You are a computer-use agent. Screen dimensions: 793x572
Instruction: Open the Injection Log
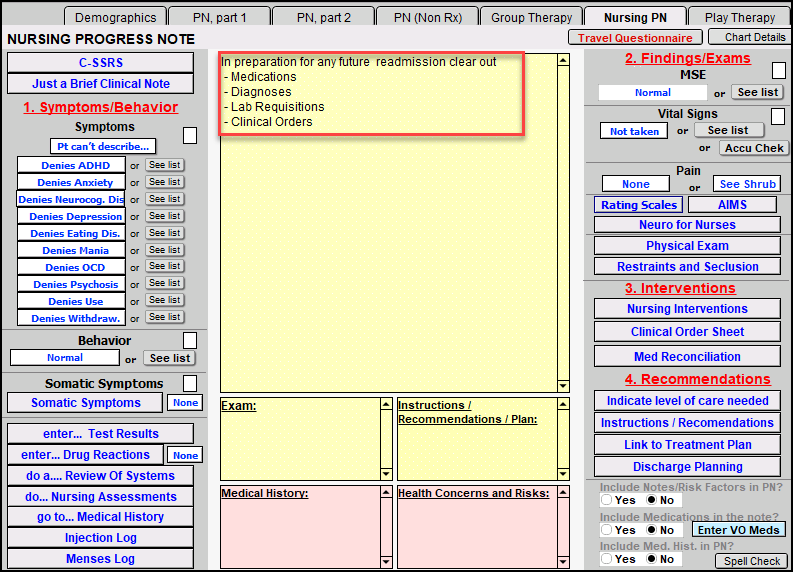point(100,538)
